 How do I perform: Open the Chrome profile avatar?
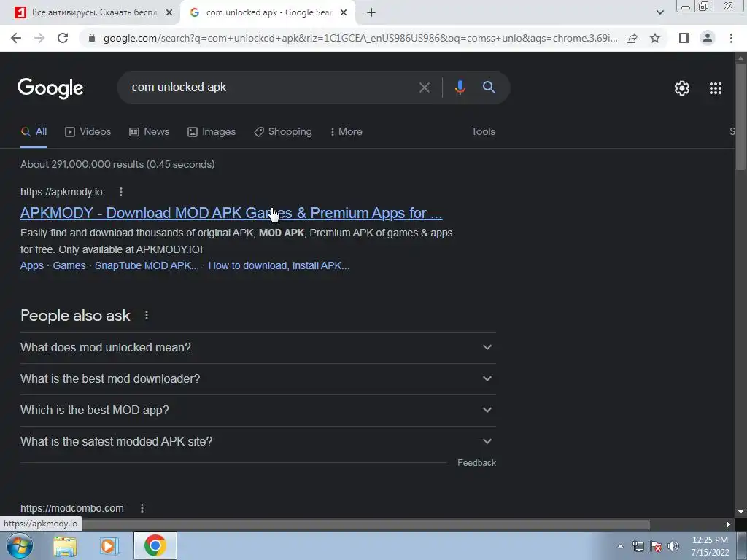click(708, 38)
